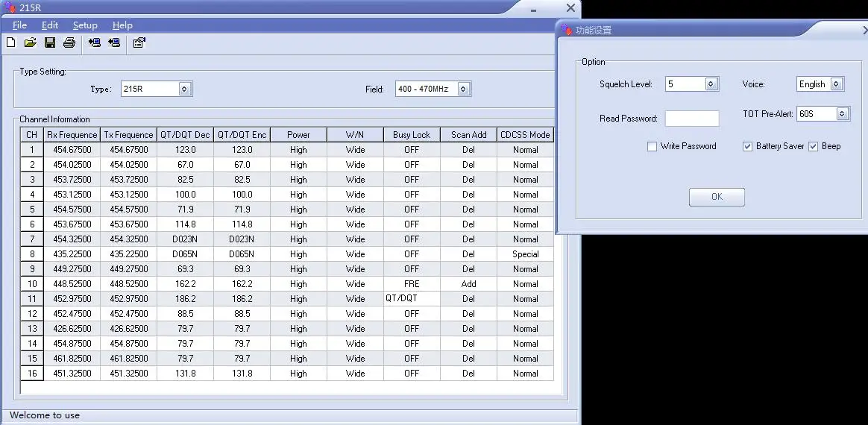Click the printer icon in toolbar
This screenshot has height=425, width=868.
[69, 42]
